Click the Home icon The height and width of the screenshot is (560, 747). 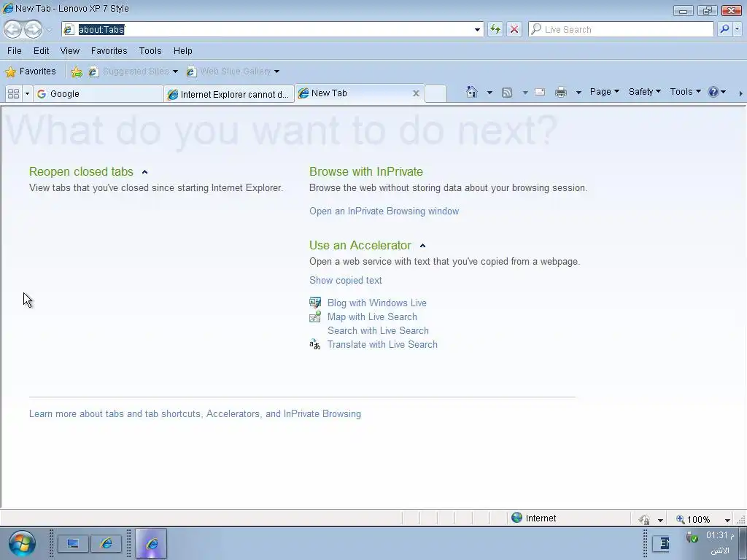pos(472,92)
